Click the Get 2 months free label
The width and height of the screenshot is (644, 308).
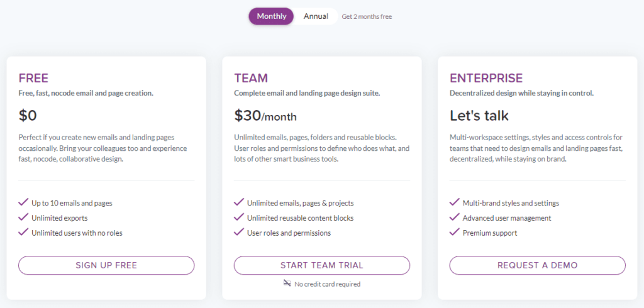pyautogui.click(x=367, y=17)
